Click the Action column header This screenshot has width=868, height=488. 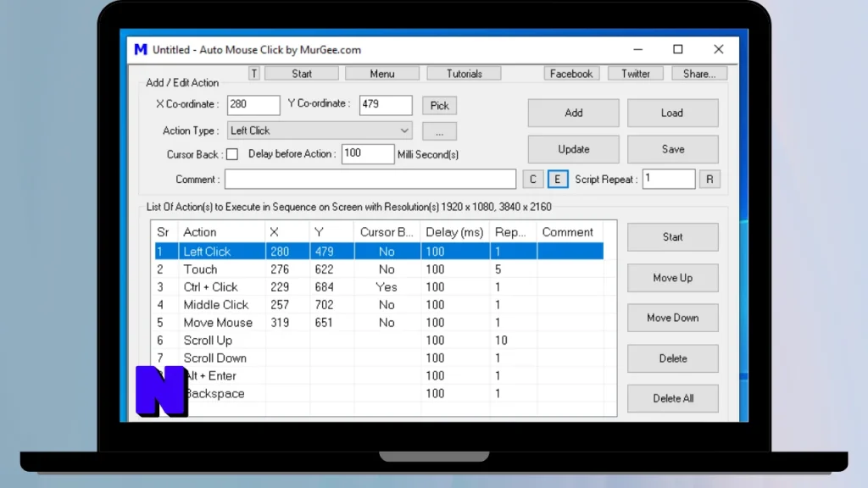coord(221,232)
